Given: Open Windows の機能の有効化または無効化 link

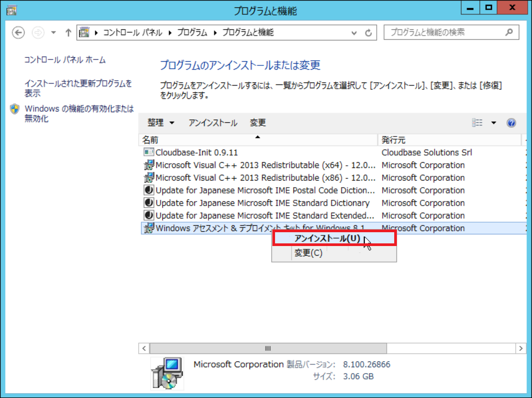Looking at the screenshot, I should [x=79, y=114].
